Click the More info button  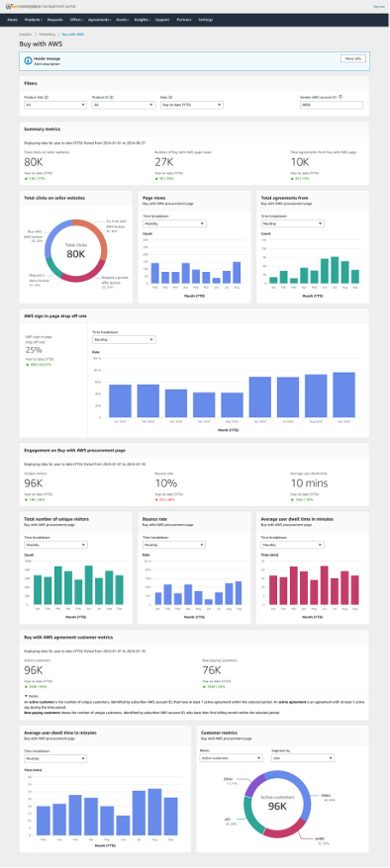(353, 58)
